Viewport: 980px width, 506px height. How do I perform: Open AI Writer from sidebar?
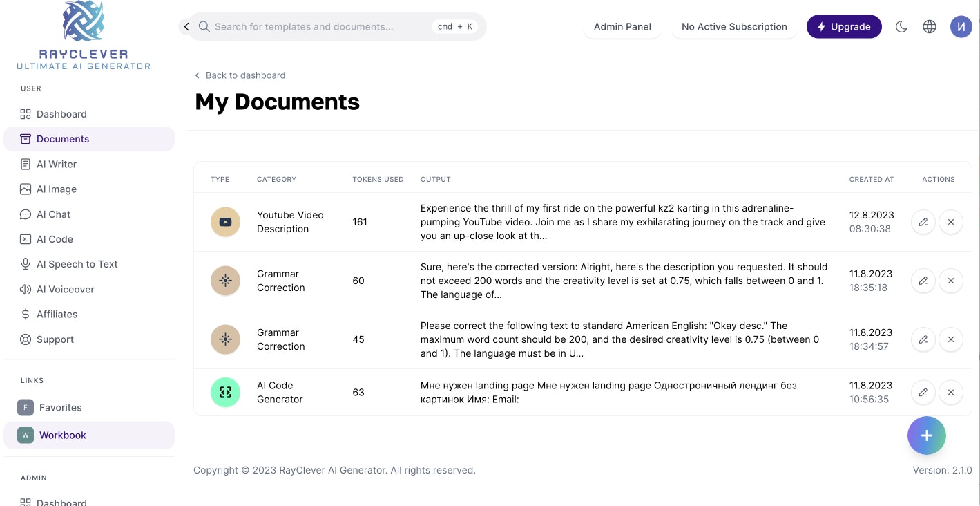pyautogui.click(x=89, y=164)
